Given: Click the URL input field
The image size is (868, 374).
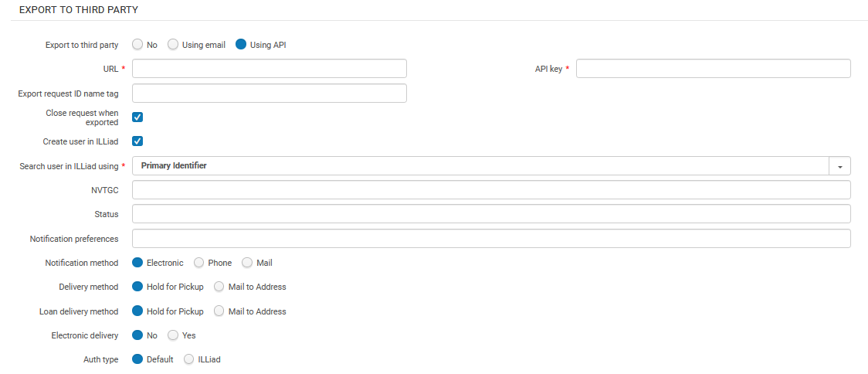Looking at the screenshot, I should click(x=270, y=69).
